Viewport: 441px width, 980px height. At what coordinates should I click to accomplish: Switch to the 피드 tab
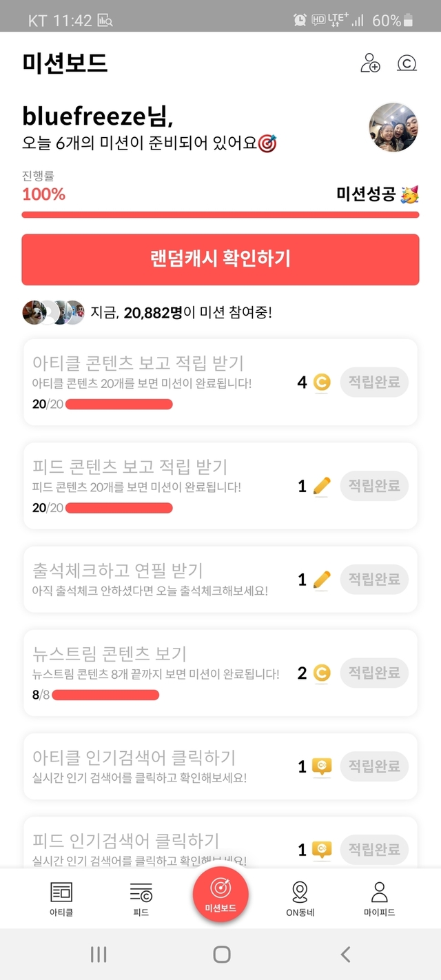point(141,898)
